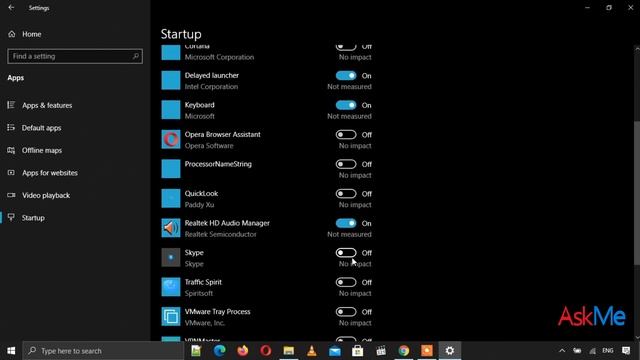Click the Traffic Spirit app icon
The height and width of the screenshot is (360, 640).
pos(171,287)
